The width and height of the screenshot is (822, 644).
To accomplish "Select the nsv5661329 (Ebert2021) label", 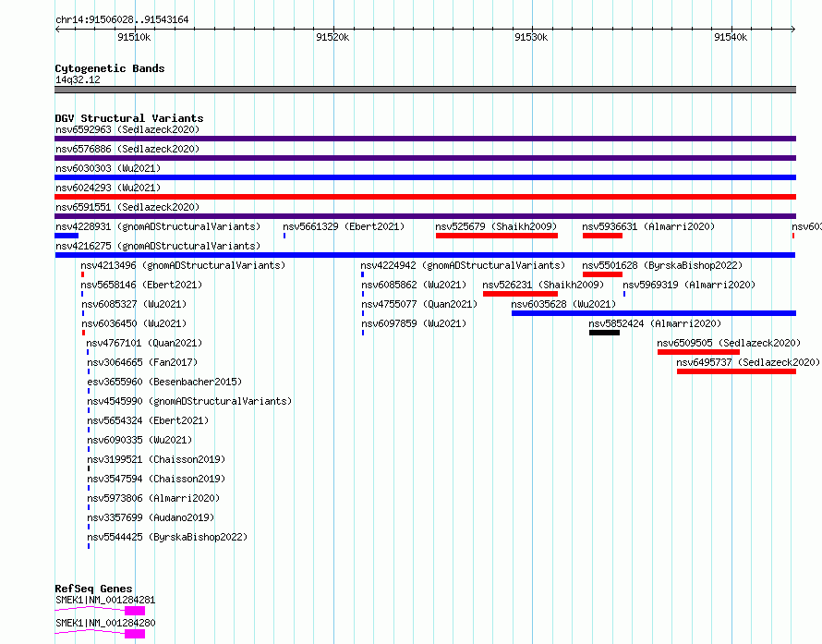I will click(344, 226).
